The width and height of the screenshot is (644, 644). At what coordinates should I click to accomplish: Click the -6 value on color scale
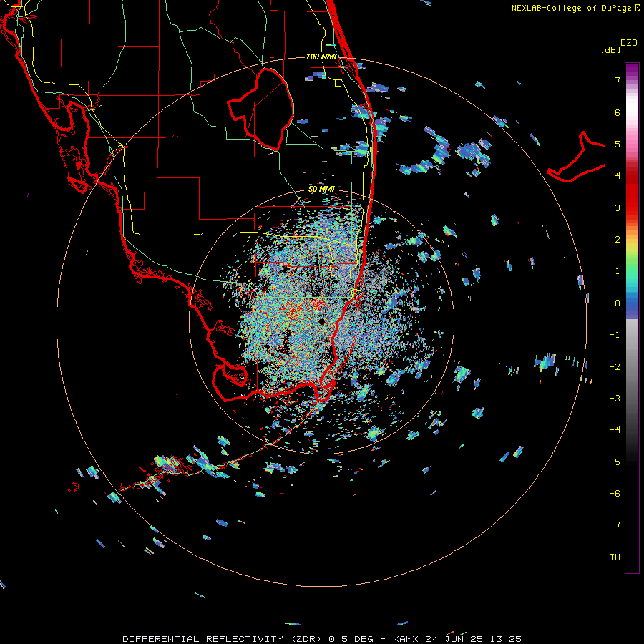615,493
